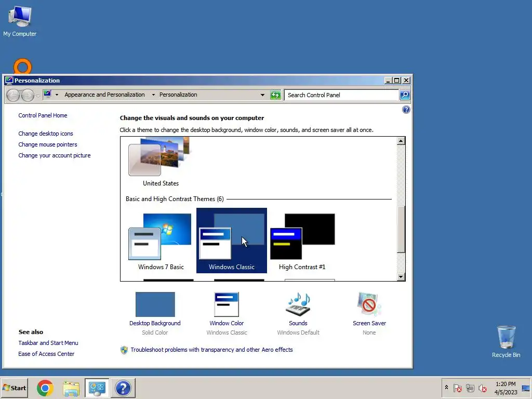Click the Refresh button in address bar
Viewport: 532px width, 399px height.
pyautogui.click(x=275, y=95)
